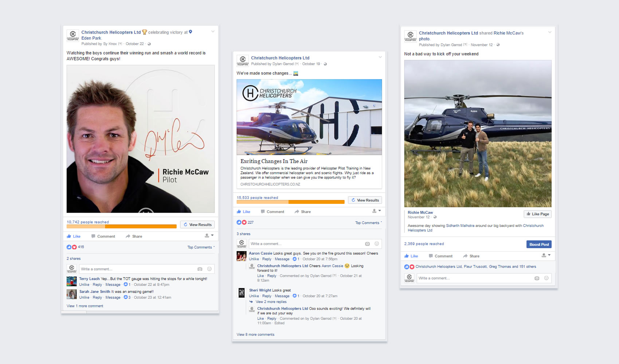Click Message under Sarah Jane Smith's comment
Screen dimensions: 619x364
tap(113, 297)
